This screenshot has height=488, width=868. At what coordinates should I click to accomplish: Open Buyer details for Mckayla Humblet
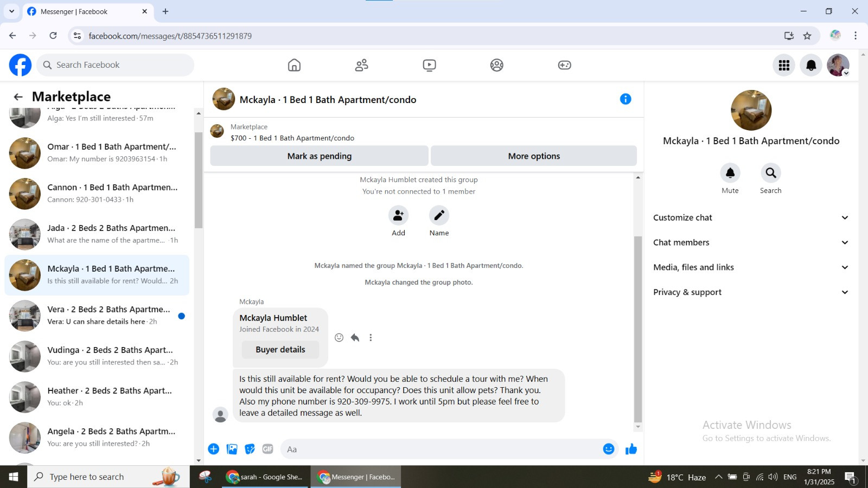pyautogui.click(x=280, y=350)
